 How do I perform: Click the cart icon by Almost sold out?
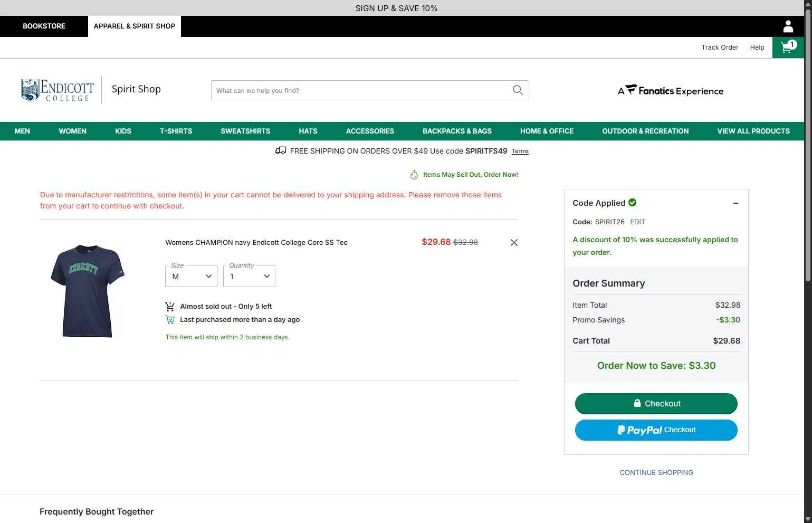coord(170,307)
